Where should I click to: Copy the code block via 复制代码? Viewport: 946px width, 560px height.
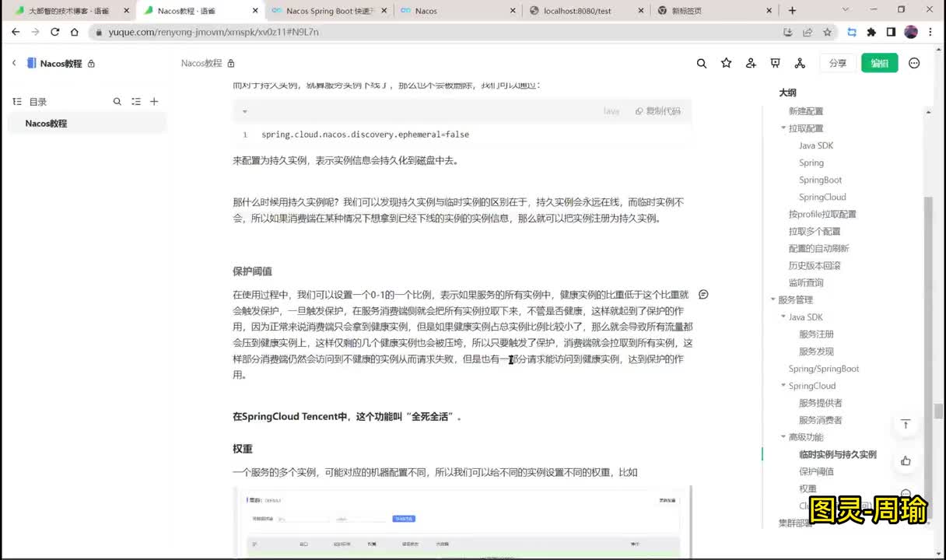coord(658,111)
